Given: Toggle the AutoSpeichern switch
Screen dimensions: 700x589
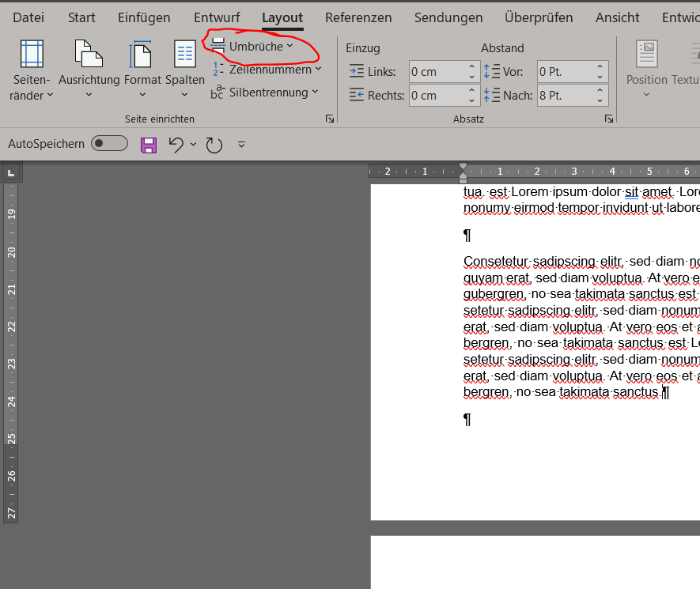Looking at the screenshot, I should coord(109,143).
